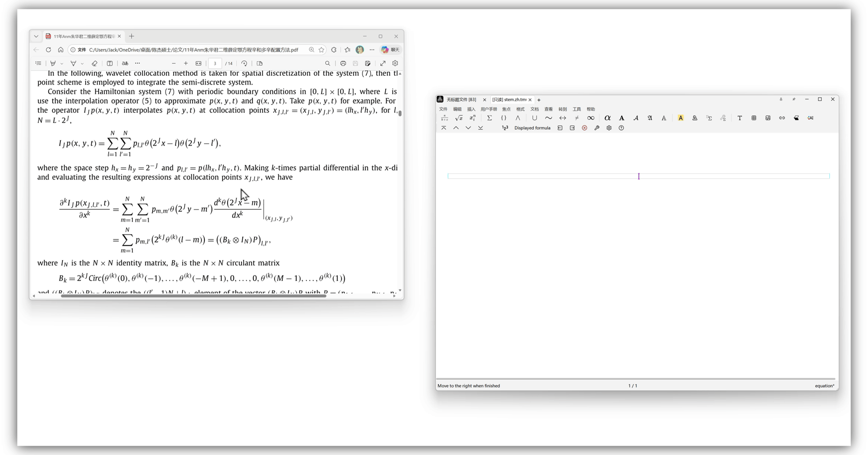Switch to the stem.zh.tm tab

coord(510,100)
